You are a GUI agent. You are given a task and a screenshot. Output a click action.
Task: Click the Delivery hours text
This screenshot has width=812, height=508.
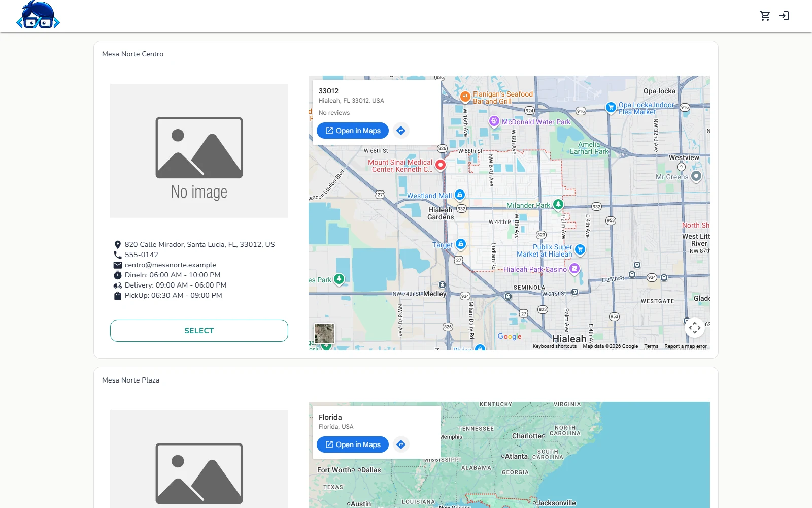point(176,285)
